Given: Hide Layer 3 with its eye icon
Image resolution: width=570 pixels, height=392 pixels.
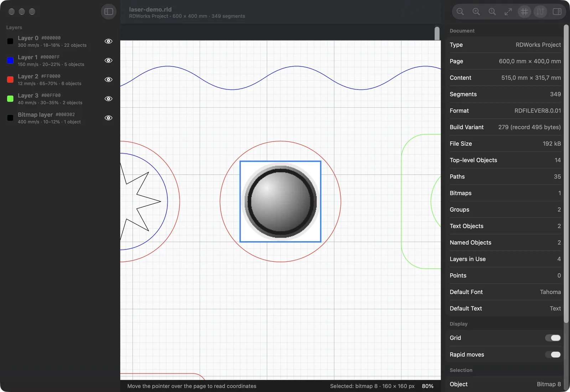Looking at the screenshot, I should point(109,99).
